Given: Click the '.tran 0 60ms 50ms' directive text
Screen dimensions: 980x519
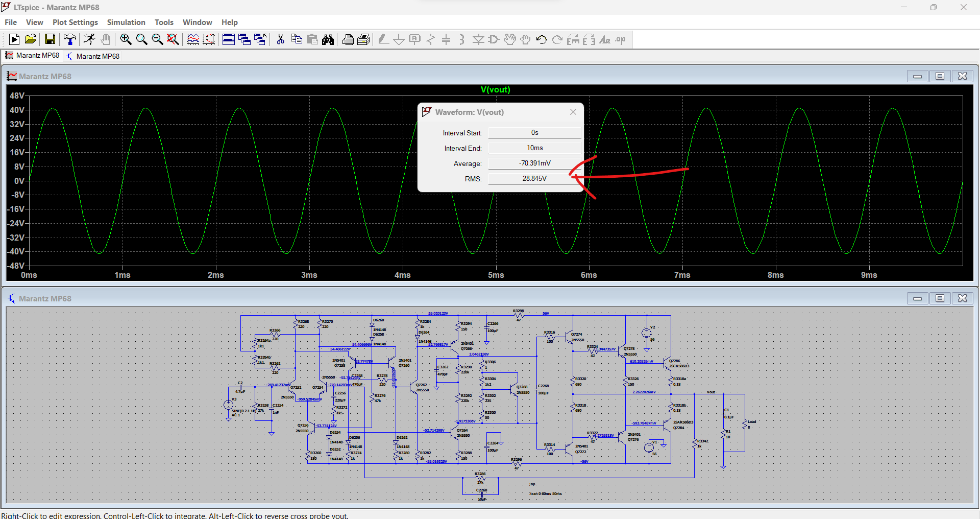Looking at the screenshot, I should [x=545, y=493].
